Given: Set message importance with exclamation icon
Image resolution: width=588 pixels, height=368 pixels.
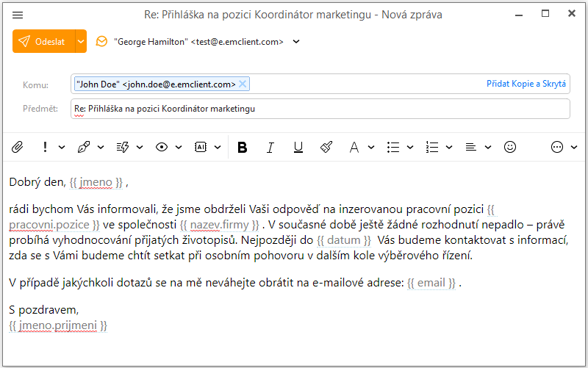Looking at the screenshot, I should coord(45,147).
